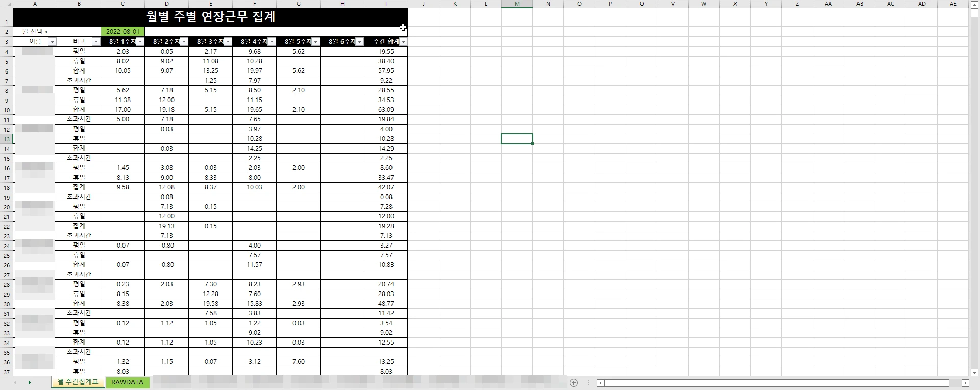Select row 37 header
980x390 pixels.
coord(7,372)
